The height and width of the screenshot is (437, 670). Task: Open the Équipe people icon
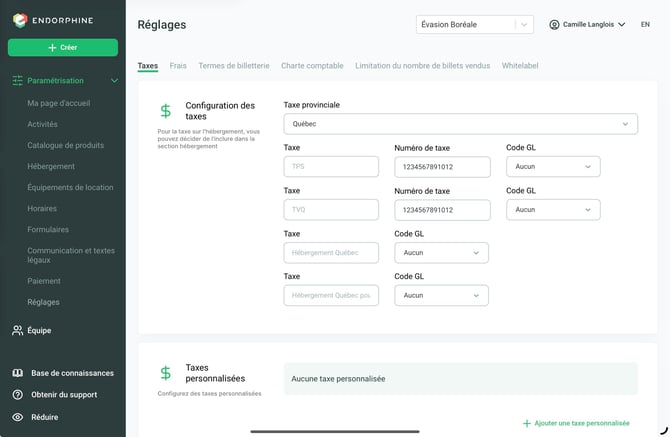18,330
